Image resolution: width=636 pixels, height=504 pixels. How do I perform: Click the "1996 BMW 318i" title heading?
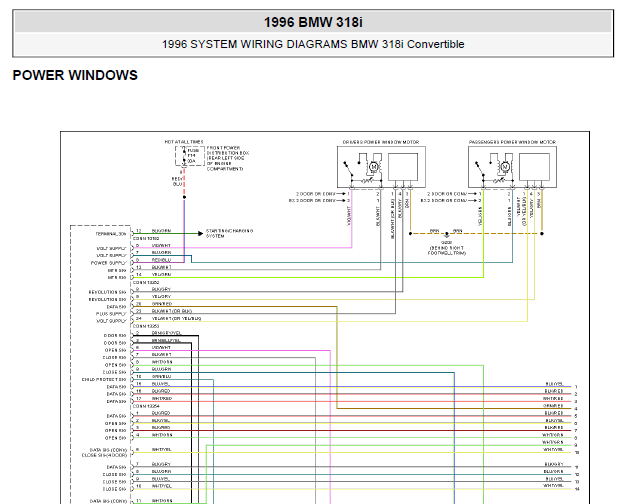(x=313, y=22)
